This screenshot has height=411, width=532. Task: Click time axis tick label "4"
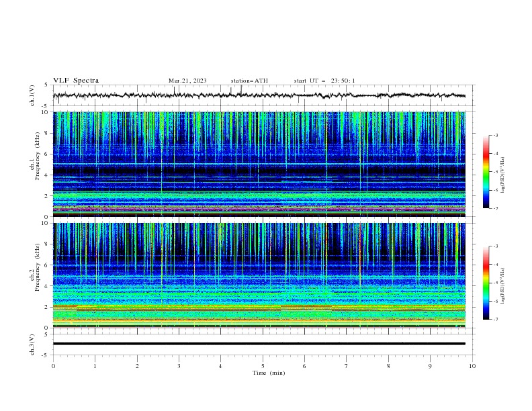220,366
